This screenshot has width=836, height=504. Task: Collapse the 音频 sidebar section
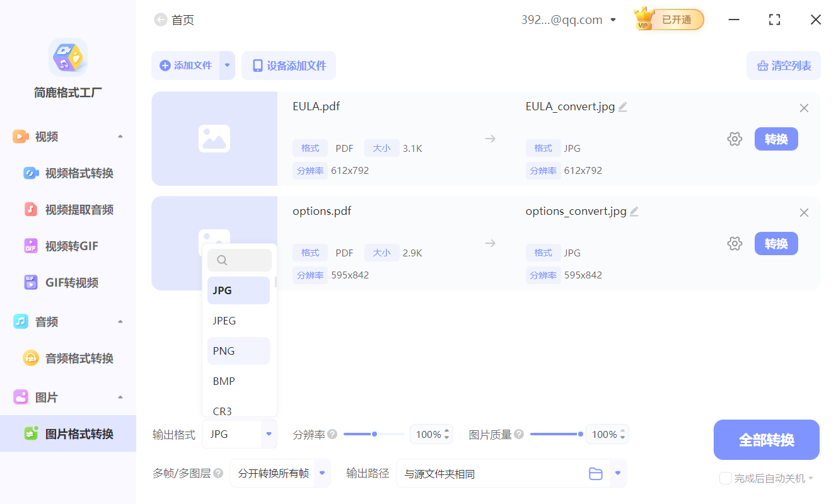120,321
